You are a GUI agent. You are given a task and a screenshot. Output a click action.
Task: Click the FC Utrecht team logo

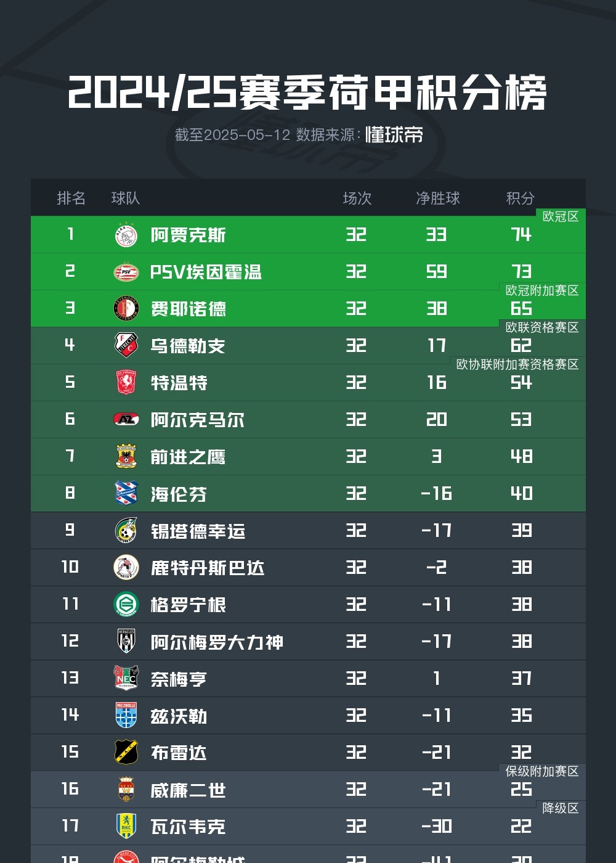tap(126, 345)
